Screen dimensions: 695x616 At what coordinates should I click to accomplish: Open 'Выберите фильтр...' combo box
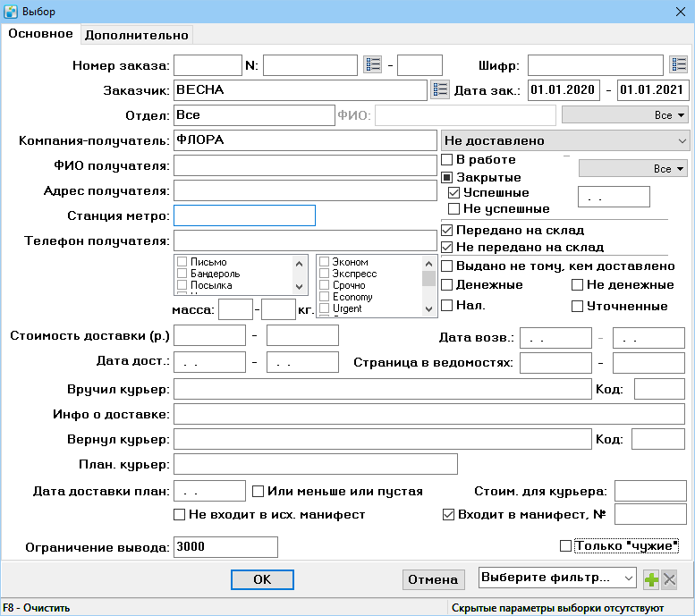pyautogui.click(x=557, y=578)
